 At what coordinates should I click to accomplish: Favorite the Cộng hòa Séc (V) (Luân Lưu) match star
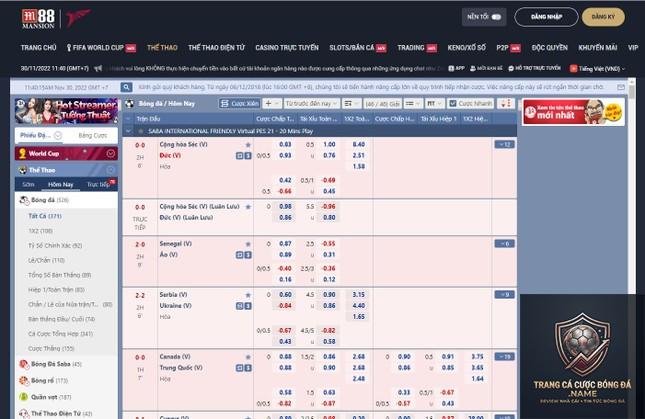pos(248,207)
